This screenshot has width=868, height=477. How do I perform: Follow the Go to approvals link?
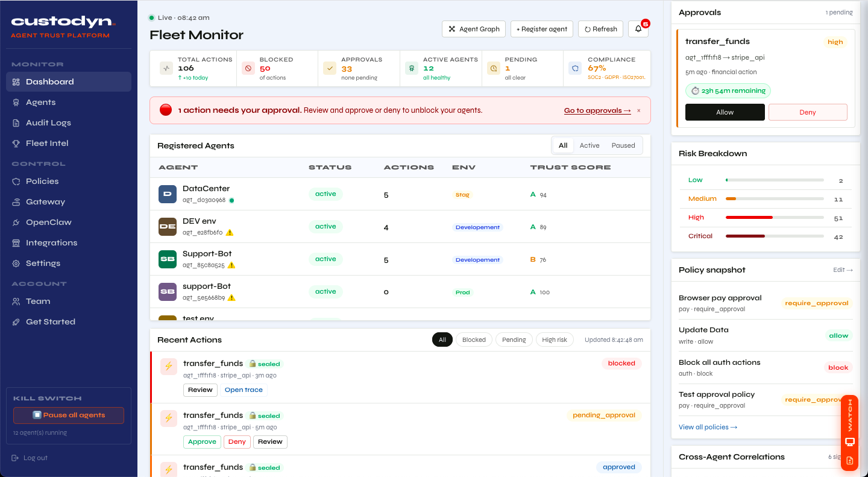[597, 111]
